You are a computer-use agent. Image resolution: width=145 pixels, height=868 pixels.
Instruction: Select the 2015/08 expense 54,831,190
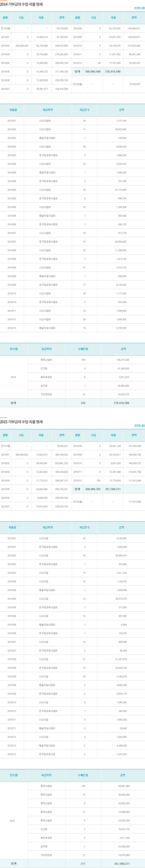115,446
